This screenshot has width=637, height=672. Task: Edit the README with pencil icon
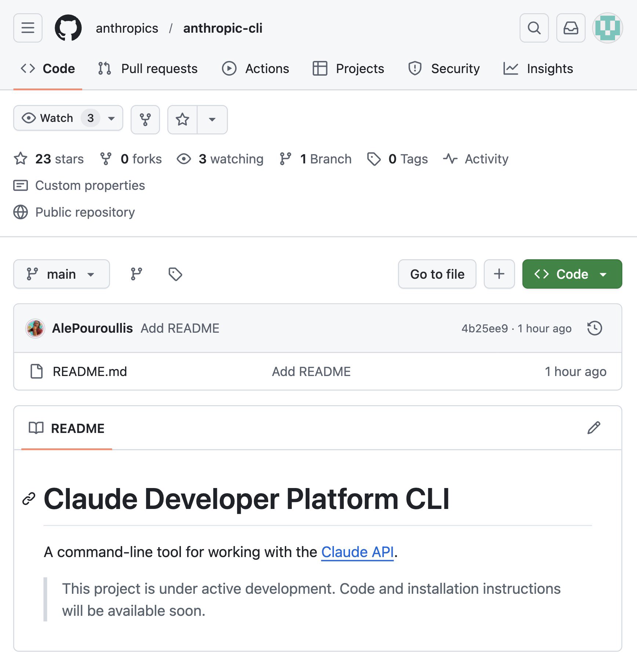[x=594, y=428]
